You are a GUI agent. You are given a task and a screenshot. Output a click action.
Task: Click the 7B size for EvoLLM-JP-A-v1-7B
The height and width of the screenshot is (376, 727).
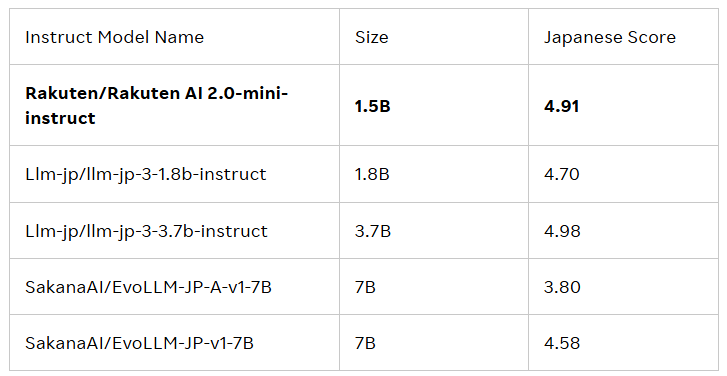coord(365,287)
